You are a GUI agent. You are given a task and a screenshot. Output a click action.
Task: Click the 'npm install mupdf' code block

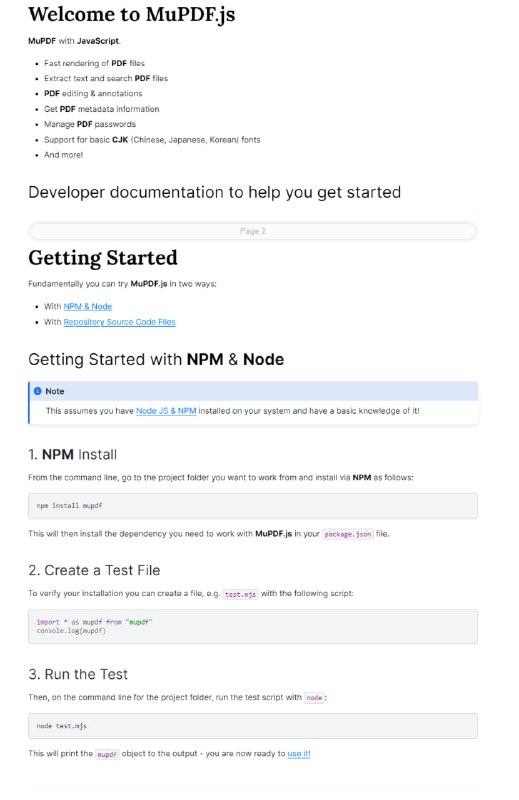pos(253,506)
